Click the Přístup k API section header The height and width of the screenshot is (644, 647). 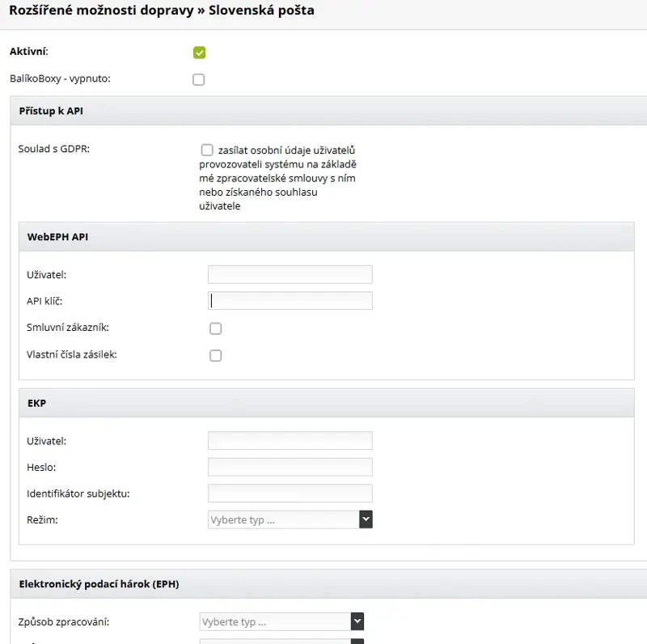point(328,111)
